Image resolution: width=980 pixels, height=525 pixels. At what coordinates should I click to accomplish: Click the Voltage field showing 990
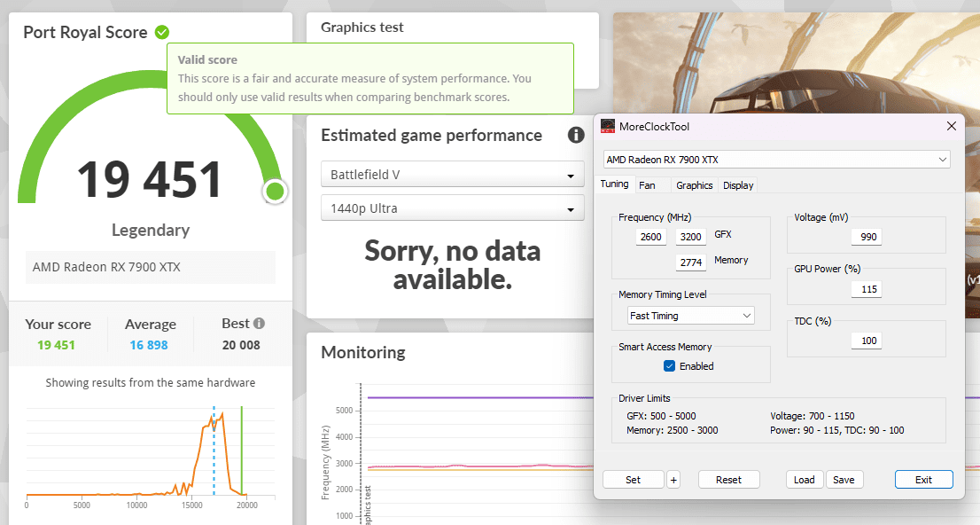[868, 237]
